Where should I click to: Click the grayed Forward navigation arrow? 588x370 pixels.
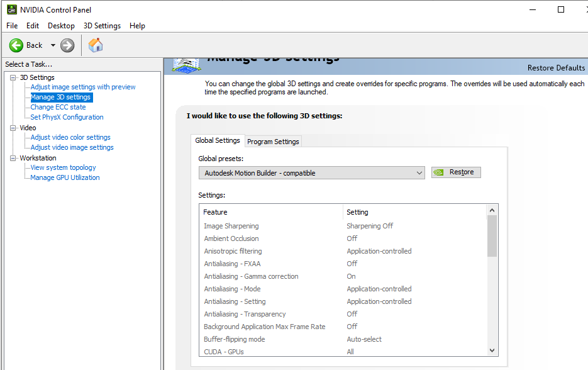[66, 45]
